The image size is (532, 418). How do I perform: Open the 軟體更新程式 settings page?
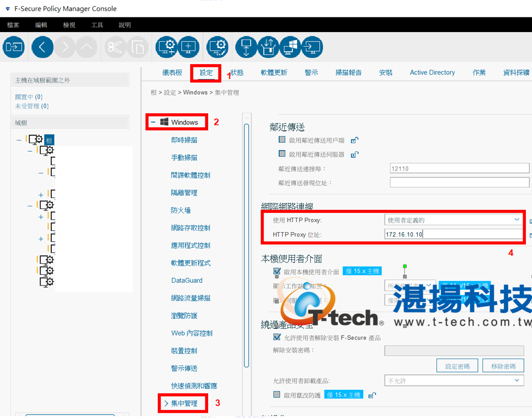coord(191,263)
